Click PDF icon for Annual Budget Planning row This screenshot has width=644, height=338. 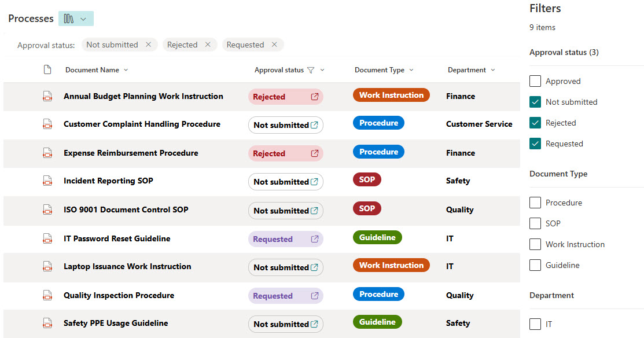coord(48,97)
